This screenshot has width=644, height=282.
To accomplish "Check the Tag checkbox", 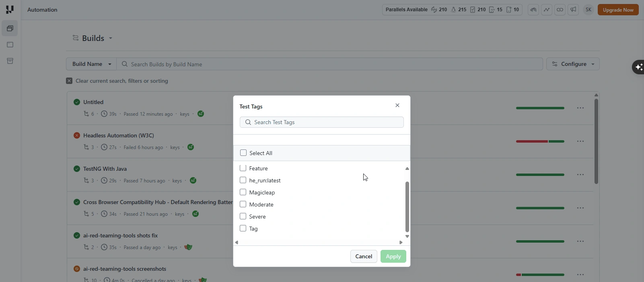I will pos(243,228).
